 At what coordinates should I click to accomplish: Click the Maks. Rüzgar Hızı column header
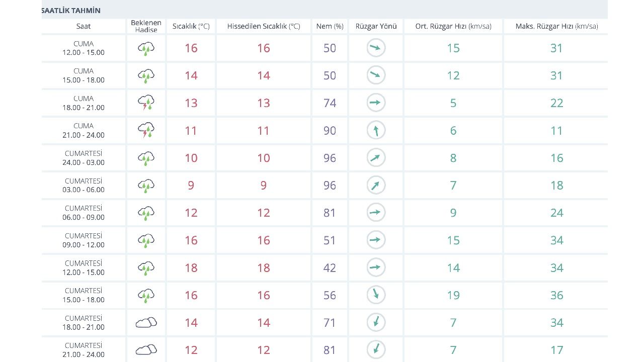[x=556, y=26]
